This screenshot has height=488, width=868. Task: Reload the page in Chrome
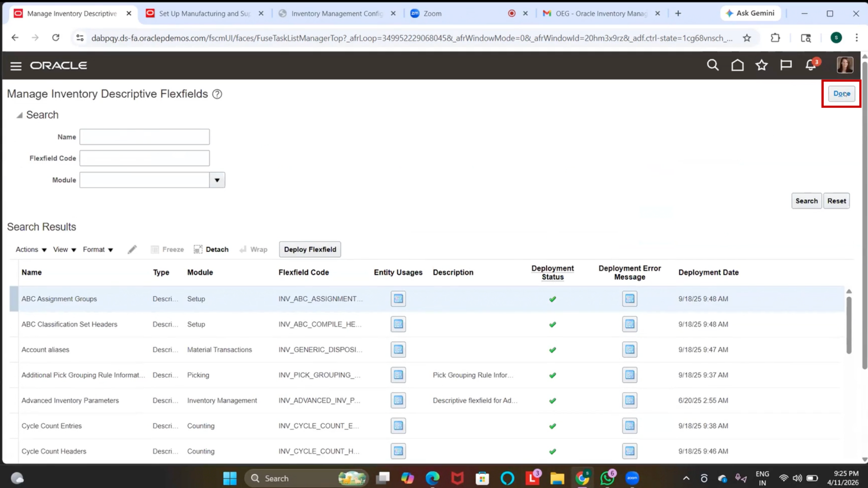[56, 38]
